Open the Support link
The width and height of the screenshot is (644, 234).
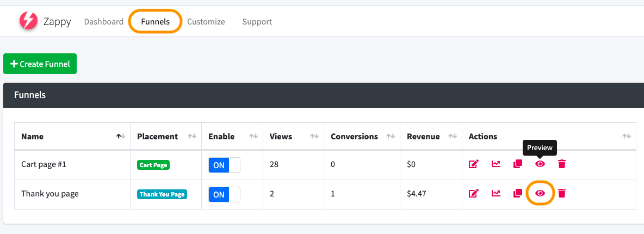point(257,22)
